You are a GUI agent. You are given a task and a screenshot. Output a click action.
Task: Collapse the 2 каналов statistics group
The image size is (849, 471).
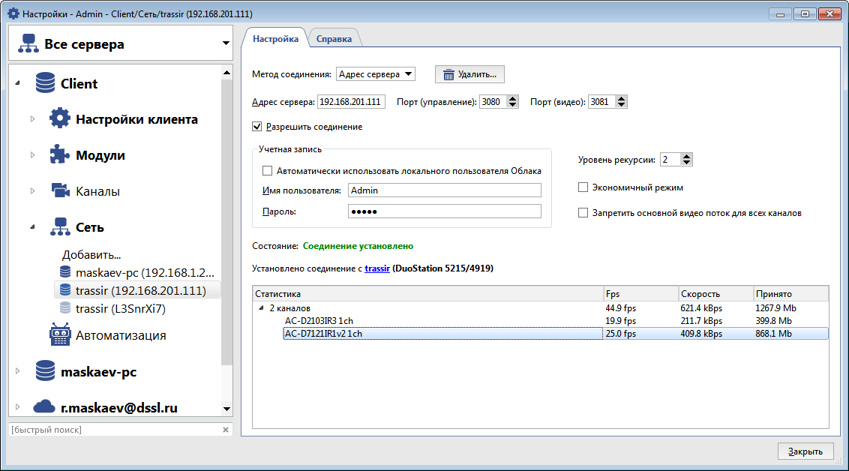click(263, 308)
